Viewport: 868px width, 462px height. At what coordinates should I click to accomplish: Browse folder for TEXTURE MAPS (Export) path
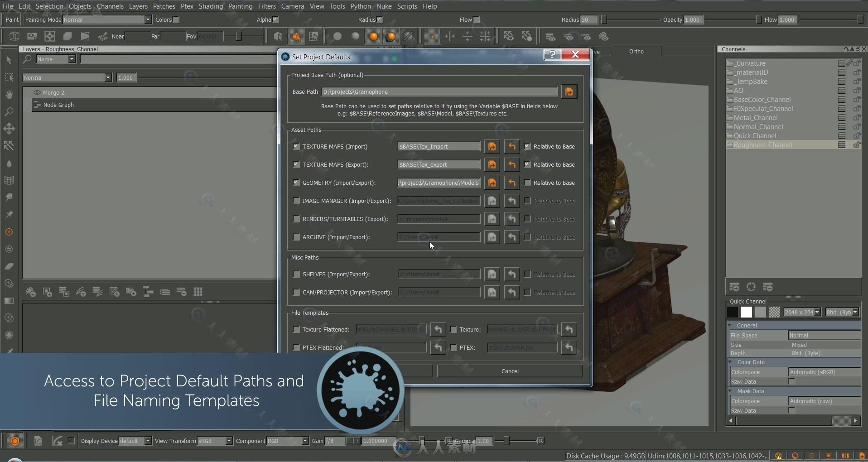point(492,165)
